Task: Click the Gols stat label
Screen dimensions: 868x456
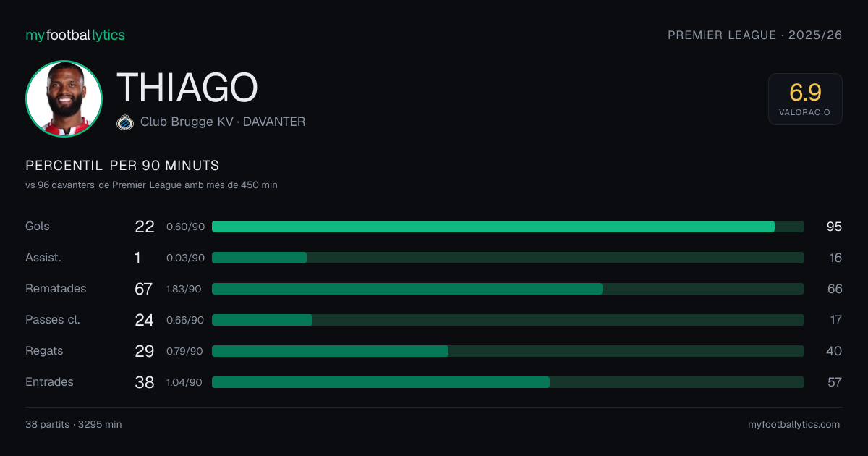Action: (38, 227)
